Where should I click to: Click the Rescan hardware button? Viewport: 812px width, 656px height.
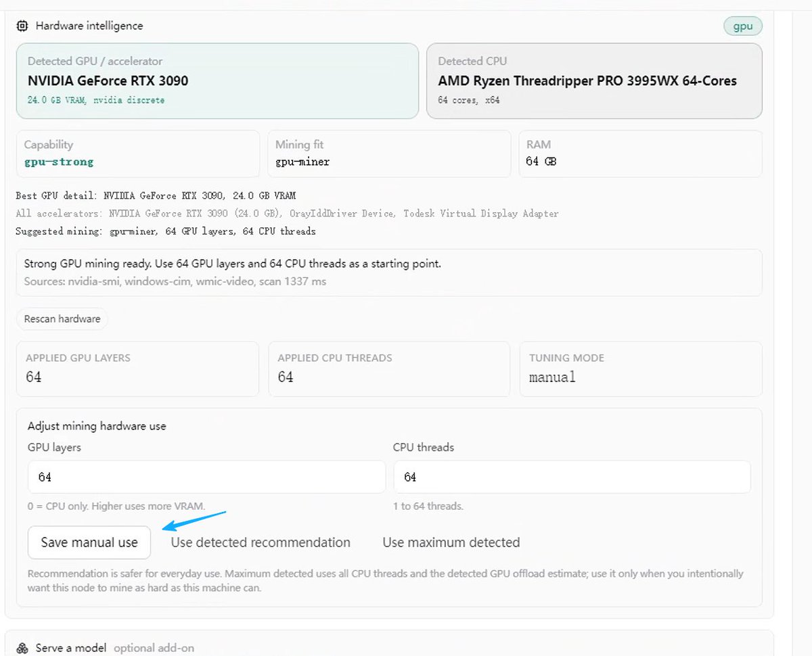click(62, 319)
